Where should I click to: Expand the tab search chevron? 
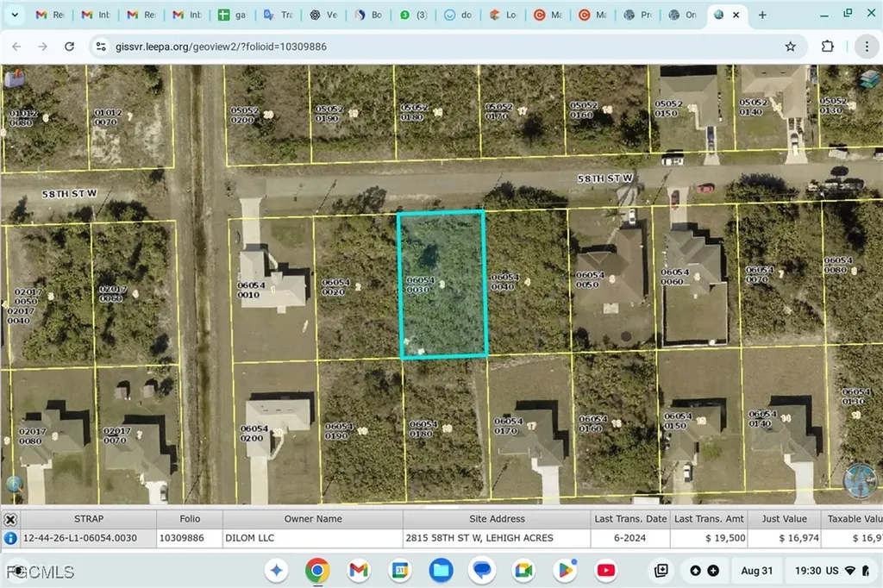[14, 15]
